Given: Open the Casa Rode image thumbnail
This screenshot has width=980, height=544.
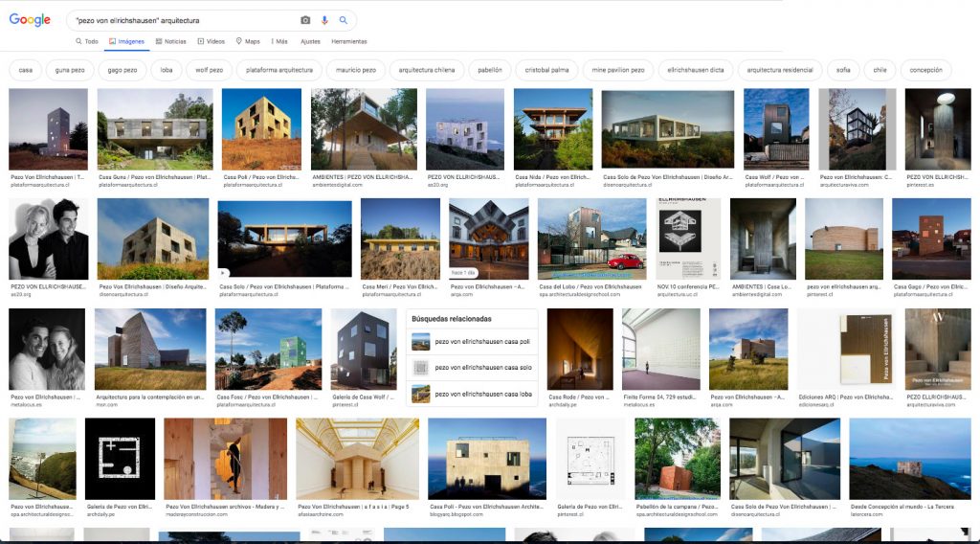Looking at the screenshot, I should [580, 349].
